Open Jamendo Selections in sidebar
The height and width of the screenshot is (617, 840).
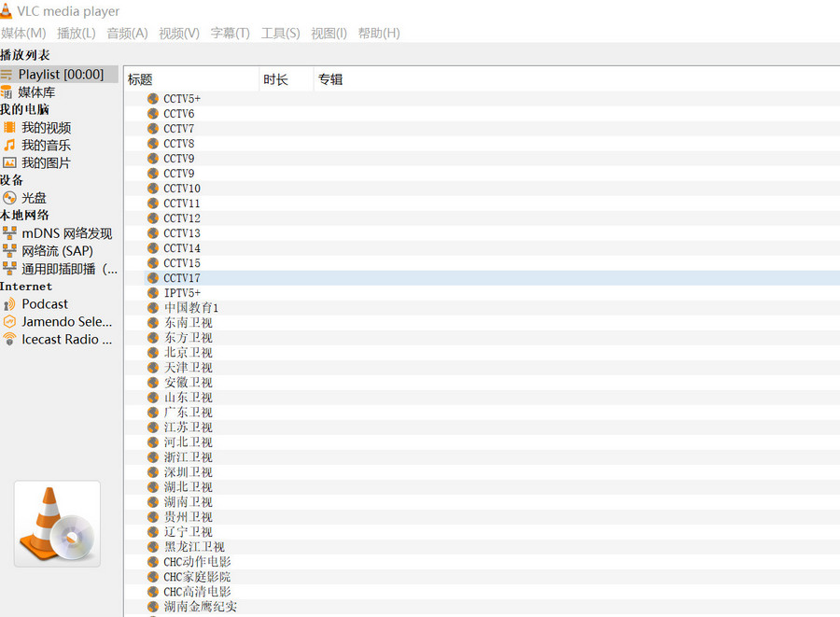(66, 321)
